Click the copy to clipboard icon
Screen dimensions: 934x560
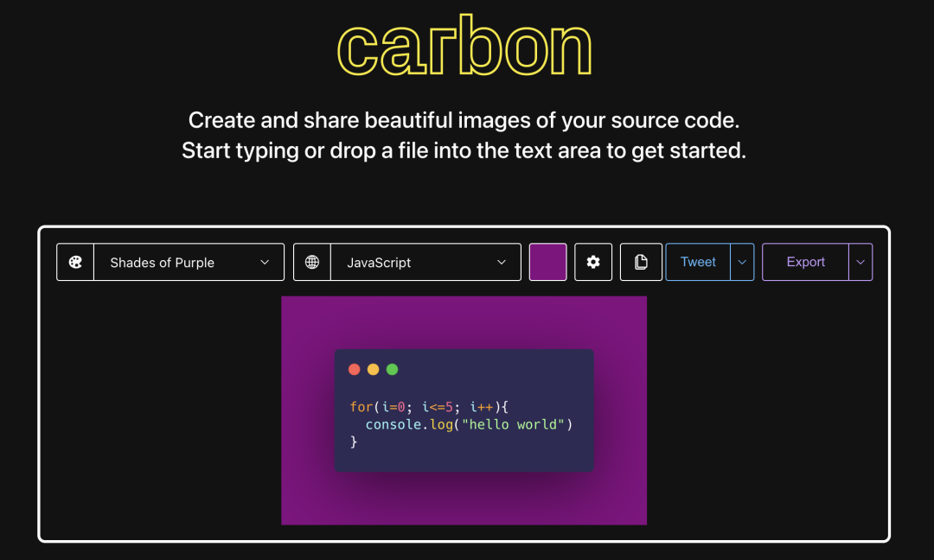(641, 262)
